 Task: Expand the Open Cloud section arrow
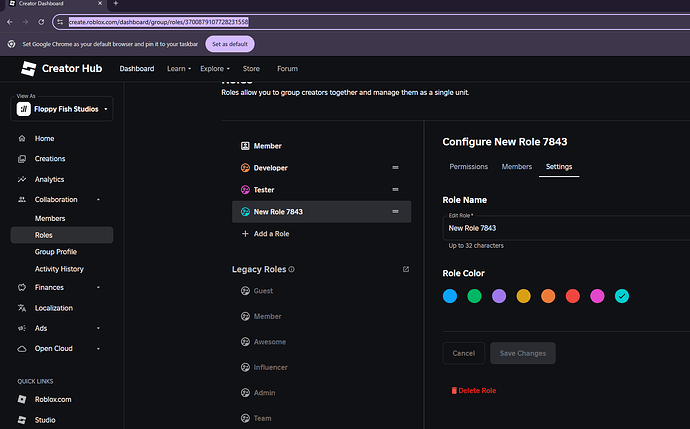pos(98,348)
